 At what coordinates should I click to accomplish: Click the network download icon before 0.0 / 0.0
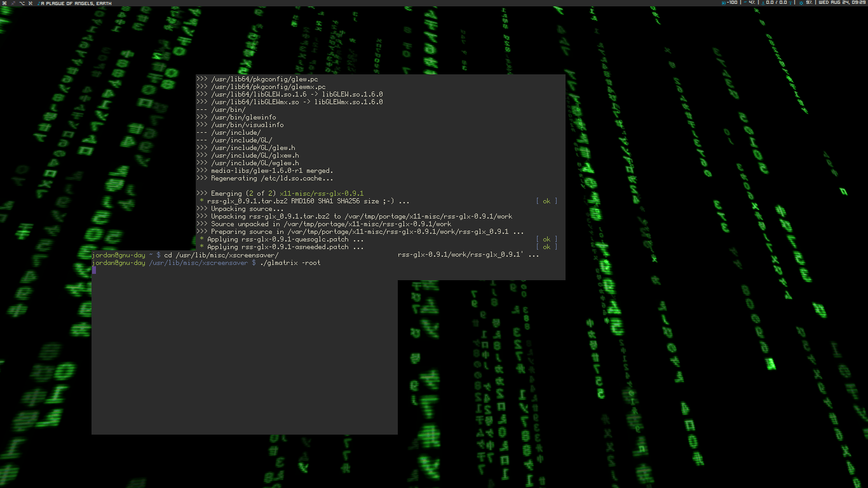(763, 3)
